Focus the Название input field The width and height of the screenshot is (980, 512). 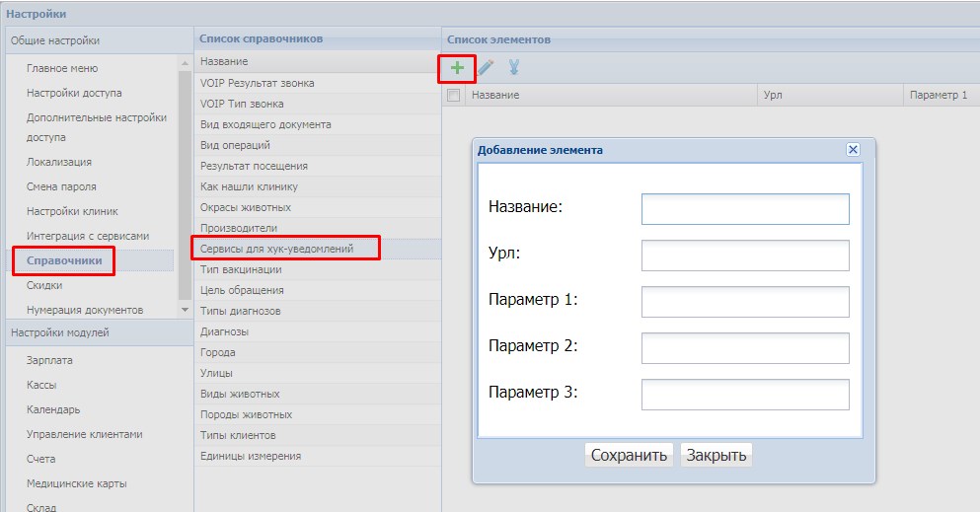tap(745, 209)
